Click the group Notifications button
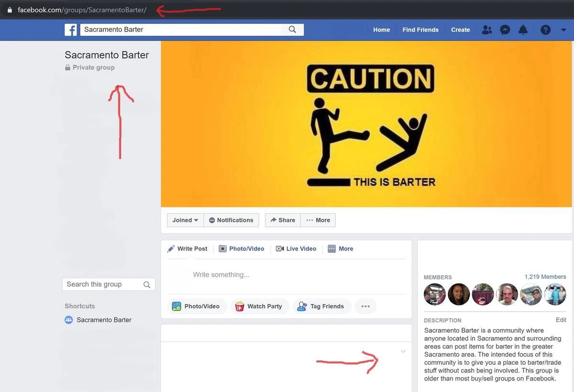Image resolution: width=574 pixels, height=392 pixels. 231,220
